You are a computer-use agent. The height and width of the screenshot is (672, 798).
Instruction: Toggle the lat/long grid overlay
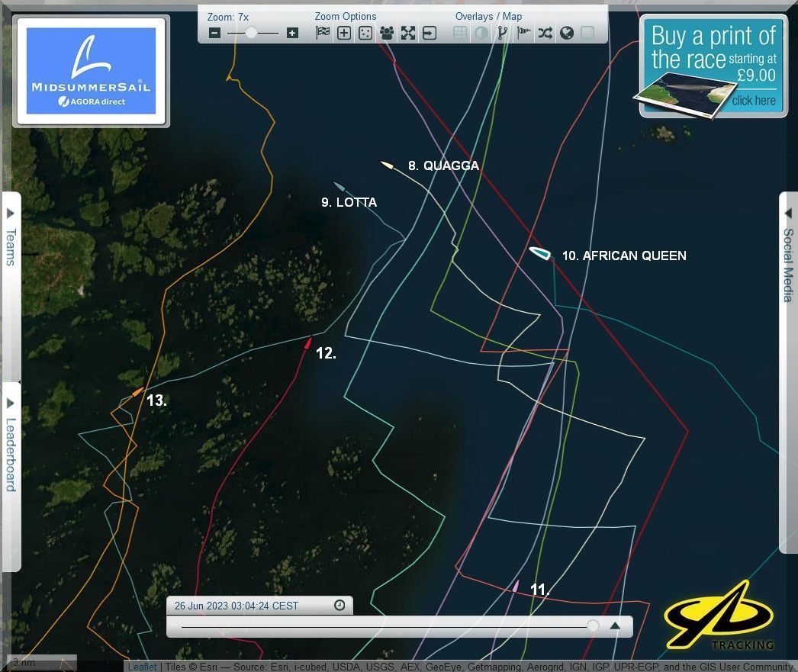[x=460, y=33]
